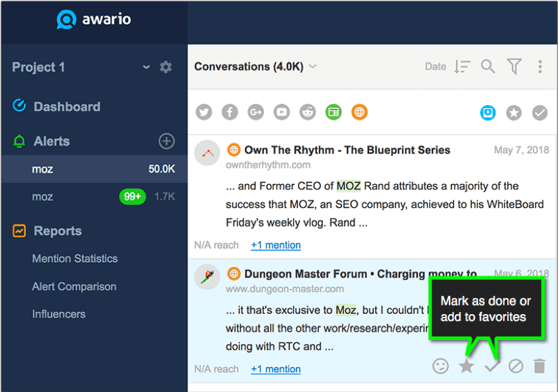The image size is (558, 392).
Task: Click the Own The Rhythm avatar thumbnail
Action: tap(207, 153)
